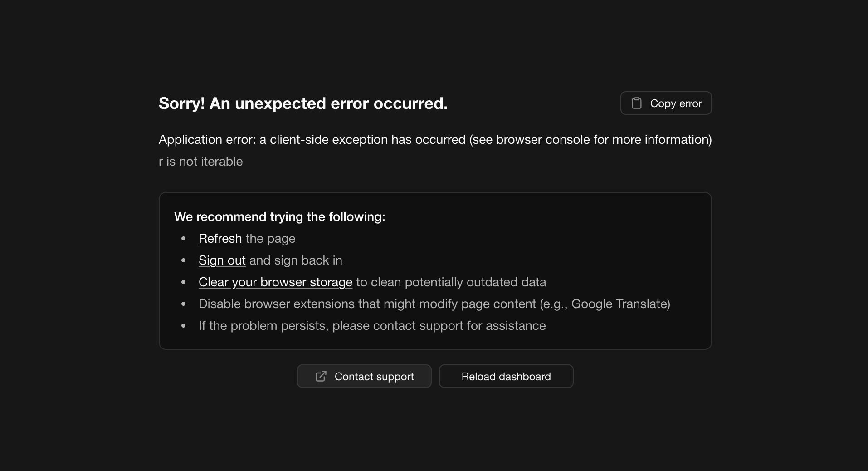Follow the Refresh link
The image size is (868, 471).
(220, 239)
